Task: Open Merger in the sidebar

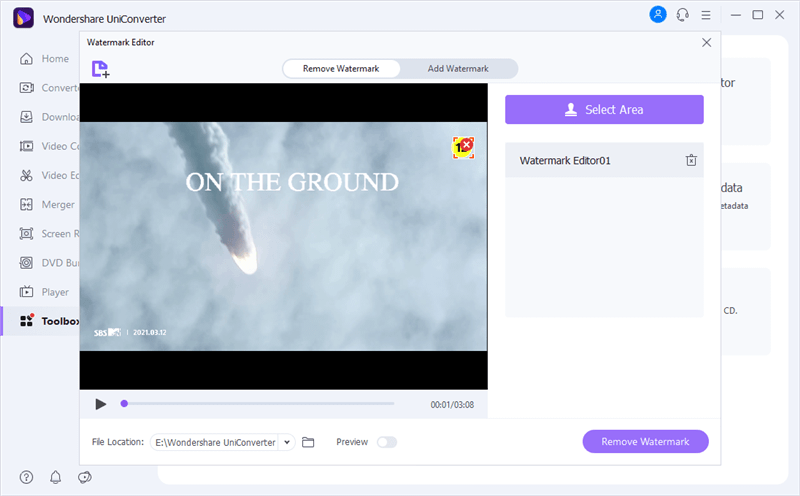Action: click(47, 204)
